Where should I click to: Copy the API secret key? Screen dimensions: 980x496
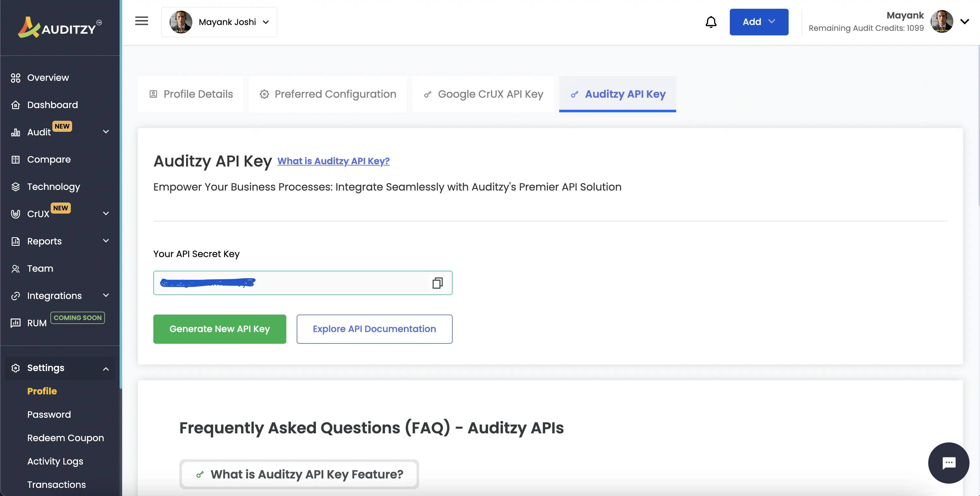(x=437, y=283)
